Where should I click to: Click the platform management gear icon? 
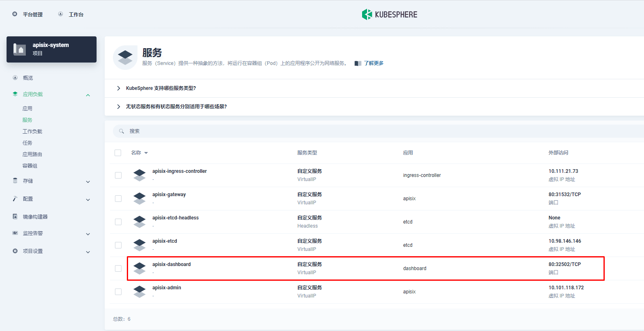click(15, 14)
